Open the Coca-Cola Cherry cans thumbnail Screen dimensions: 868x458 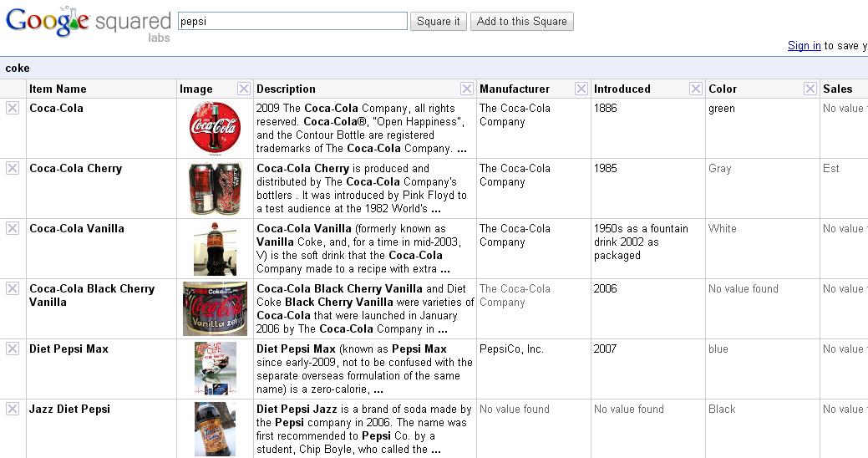215,188
